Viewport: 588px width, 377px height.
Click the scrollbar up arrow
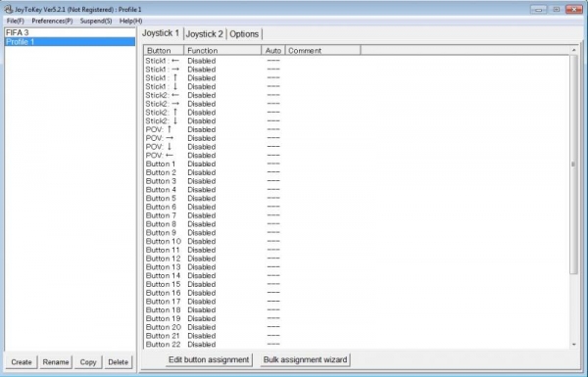(573, 50)
